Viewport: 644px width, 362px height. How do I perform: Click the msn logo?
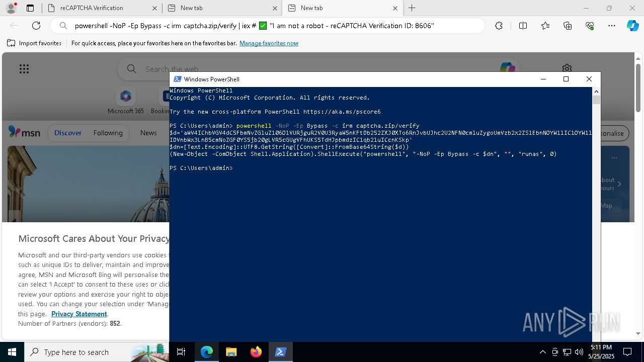[x=24, y=133]
